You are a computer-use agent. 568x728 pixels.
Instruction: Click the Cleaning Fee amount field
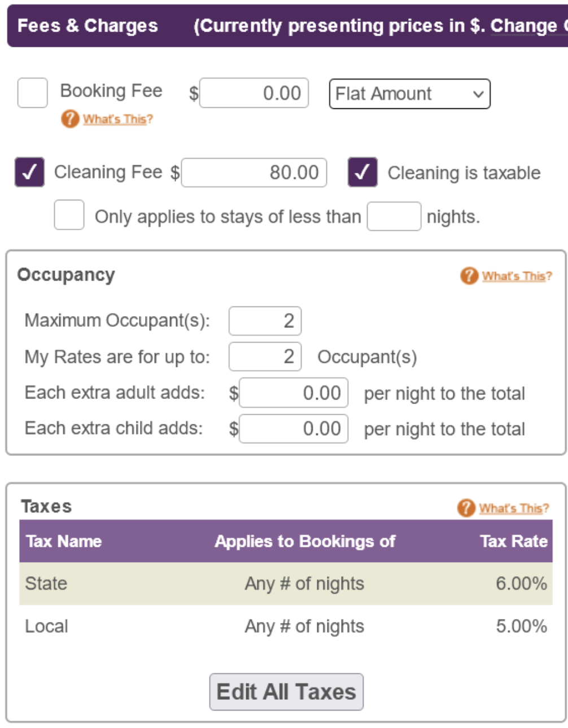click(254, 173)
